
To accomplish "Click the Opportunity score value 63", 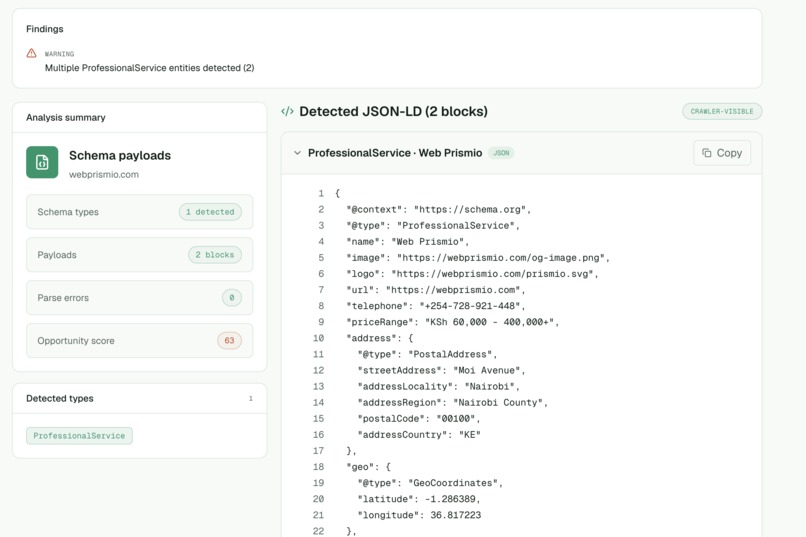I will 229,341.
